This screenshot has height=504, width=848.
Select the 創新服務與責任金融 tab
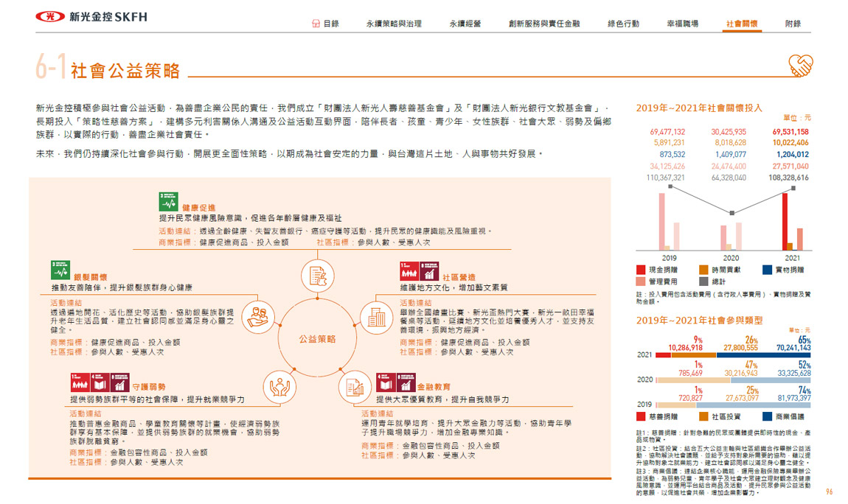click(544, 24)
